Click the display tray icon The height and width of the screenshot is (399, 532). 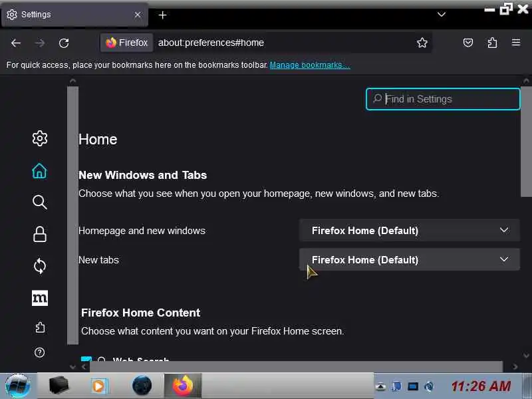413,386
